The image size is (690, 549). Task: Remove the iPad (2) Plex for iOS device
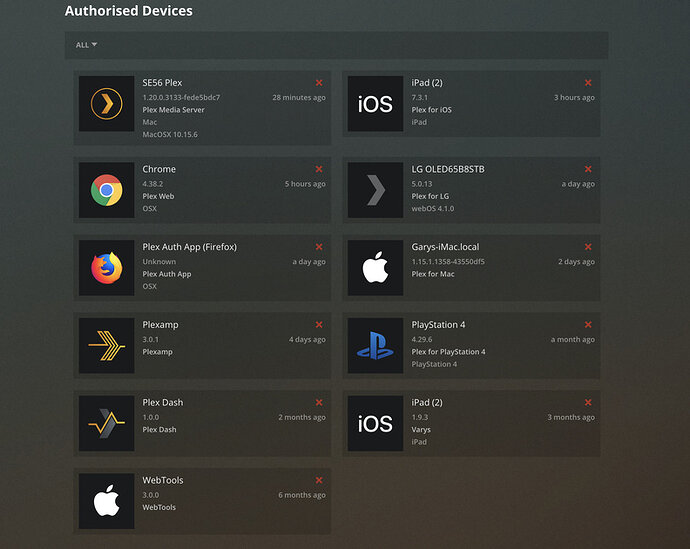[x=588, y=83]
